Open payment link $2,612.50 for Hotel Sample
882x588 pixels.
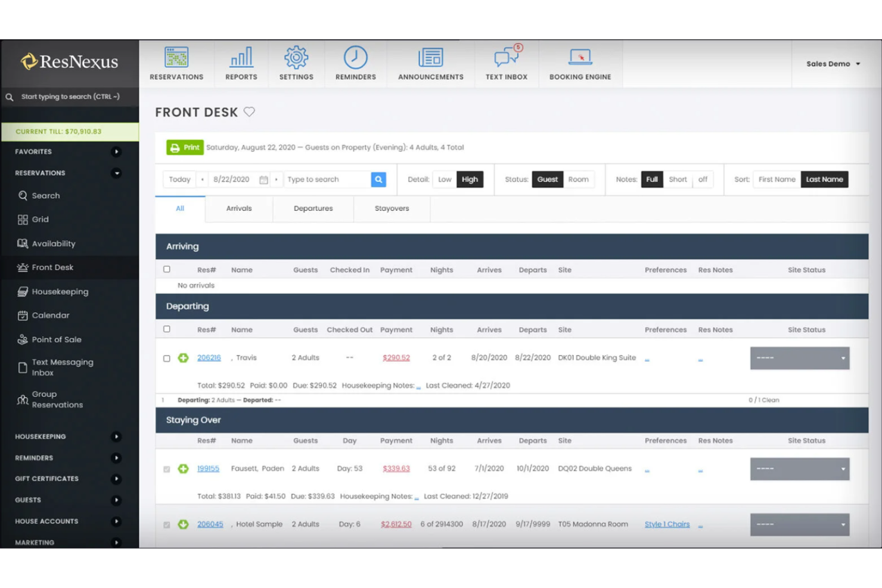[x=396, y=524]
